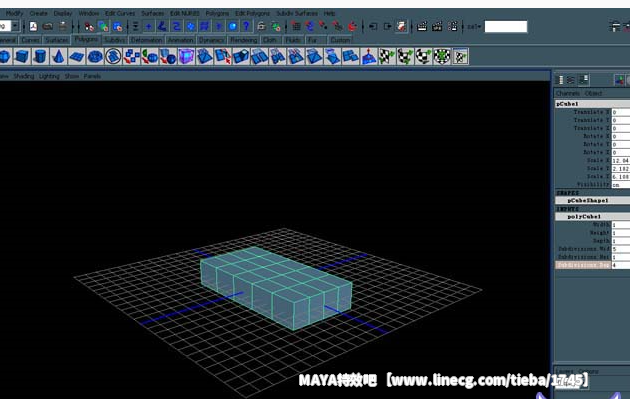Switch to the Curves shelf tab
630x399 pixels.
click(30, 40)
